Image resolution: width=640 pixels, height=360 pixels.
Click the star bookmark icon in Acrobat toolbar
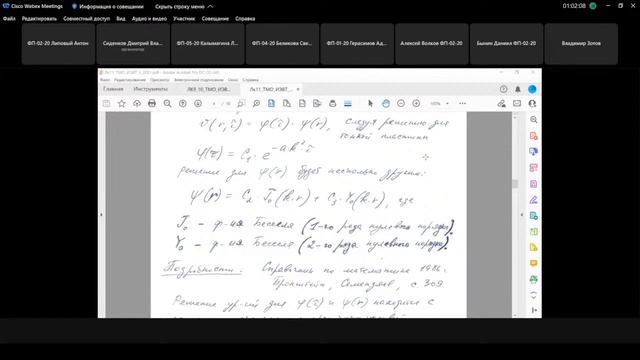(122, 104)
